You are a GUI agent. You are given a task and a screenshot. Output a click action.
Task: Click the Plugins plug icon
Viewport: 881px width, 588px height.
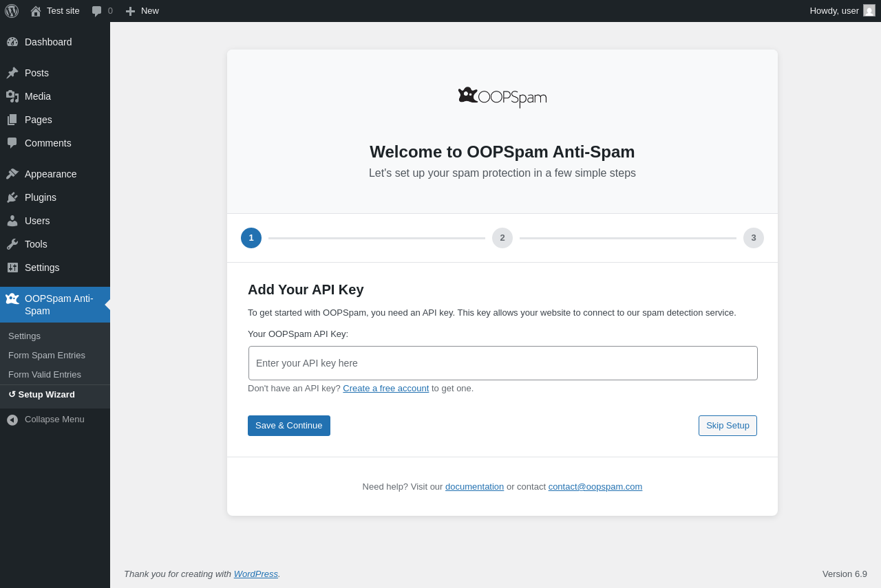click(12, 197)
